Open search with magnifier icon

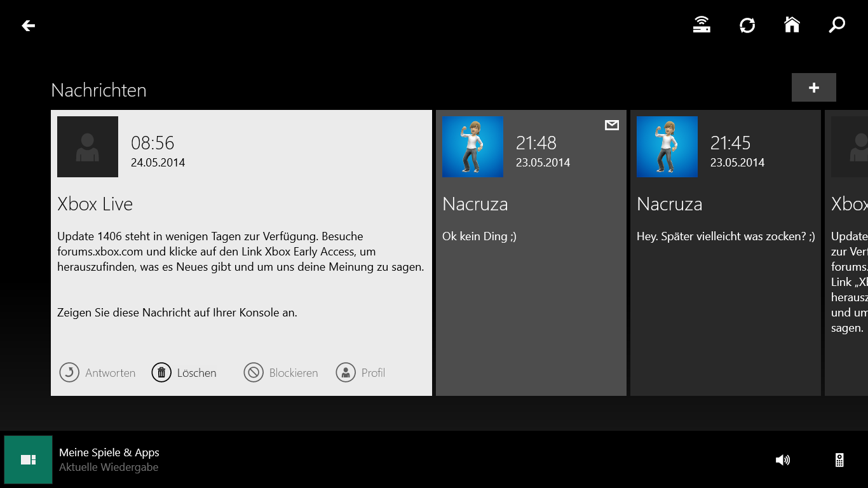[837, 25]
